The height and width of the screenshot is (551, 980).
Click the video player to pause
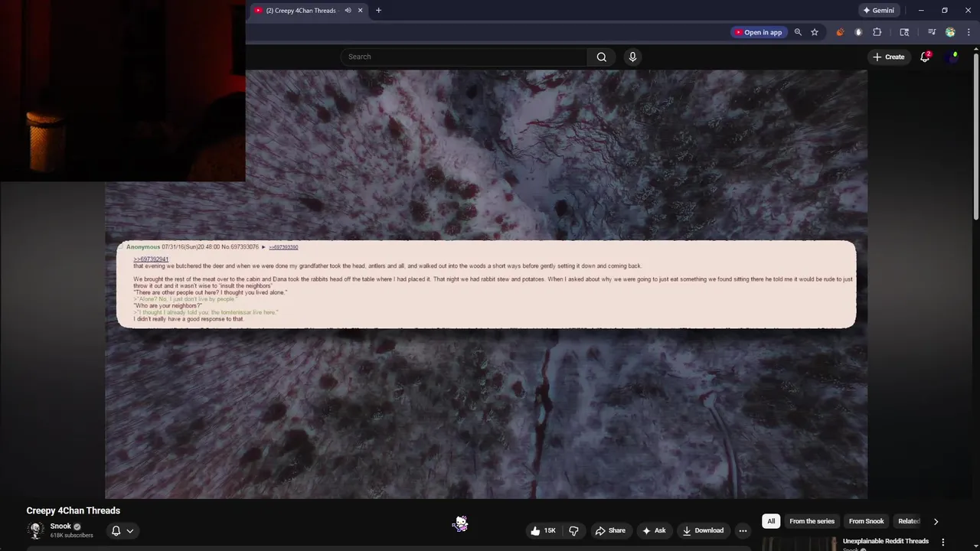(486, 284)
